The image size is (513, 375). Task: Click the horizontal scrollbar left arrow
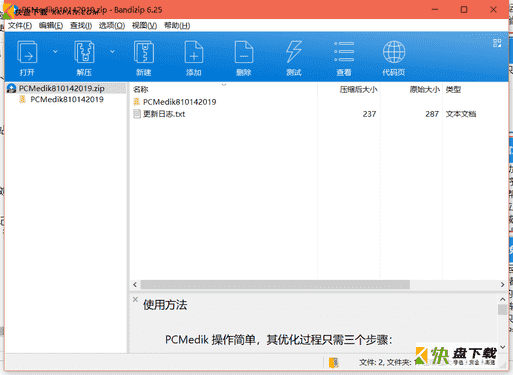pyautogui.click(x=135, y=284)
